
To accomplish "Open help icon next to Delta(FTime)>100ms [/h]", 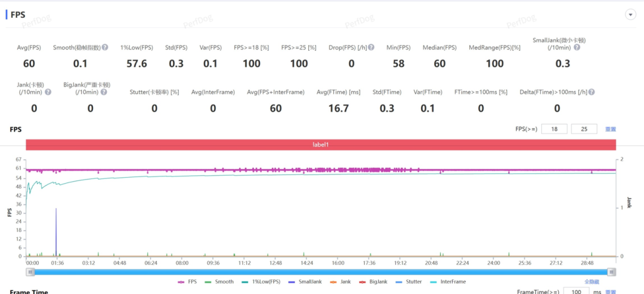I will (592, 92).
